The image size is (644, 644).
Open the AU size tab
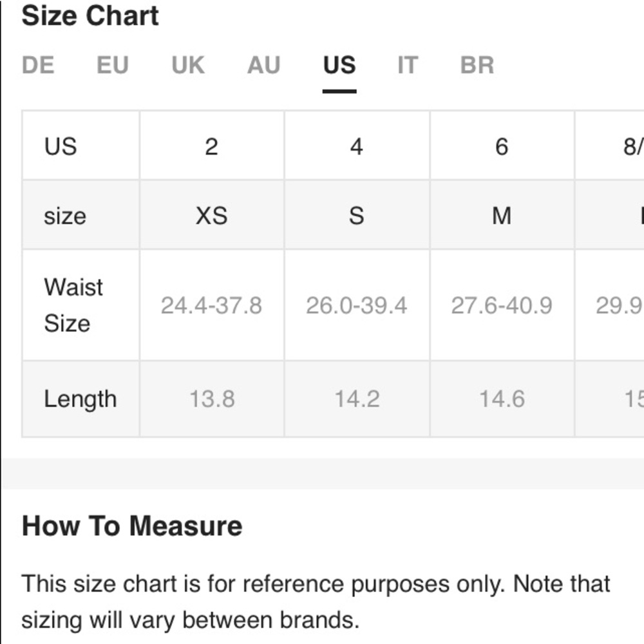(263, 66)
